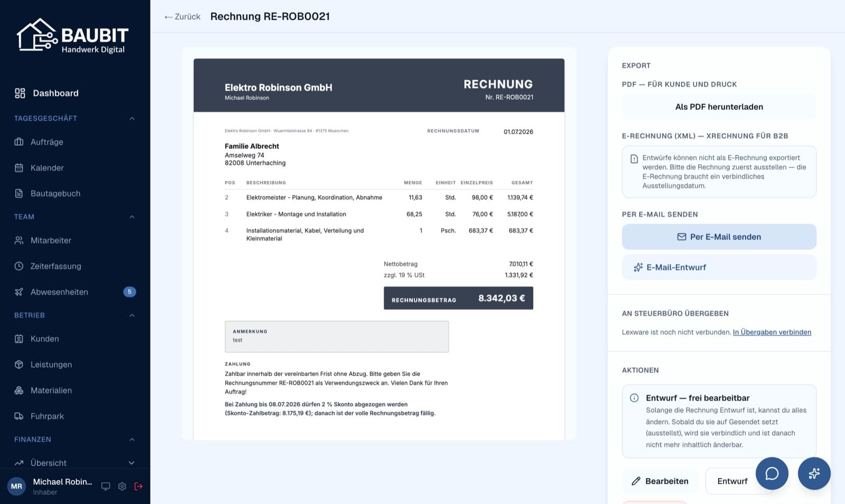Open settings gear icon near profile

tap(122, 486)
